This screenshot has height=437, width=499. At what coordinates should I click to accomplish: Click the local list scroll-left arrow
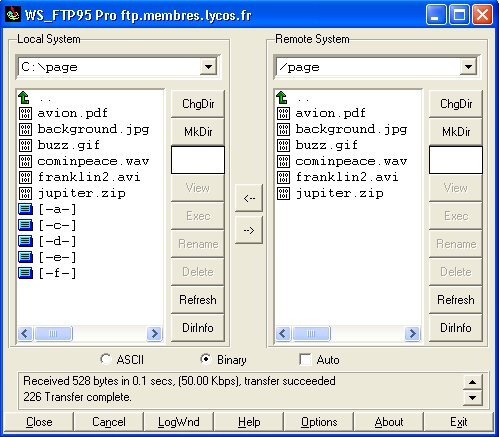pyautogui.click(x=25, y=333)
